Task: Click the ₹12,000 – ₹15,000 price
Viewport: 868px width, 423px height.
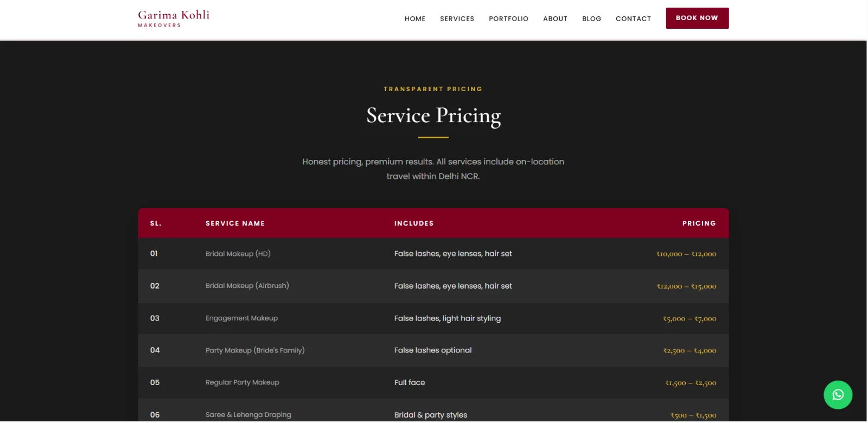Action: pos(686,286)
